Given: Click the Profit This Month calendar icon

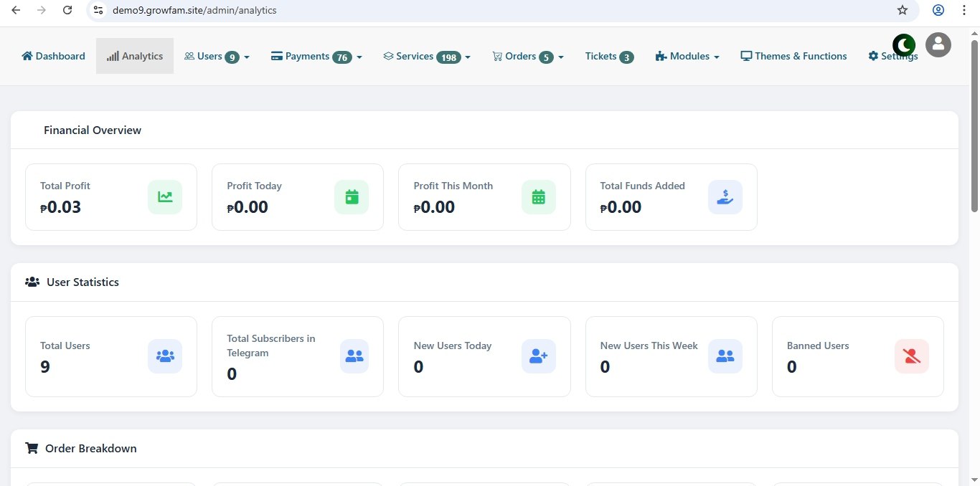Looking at the screenshot, I should pos(539,197).
